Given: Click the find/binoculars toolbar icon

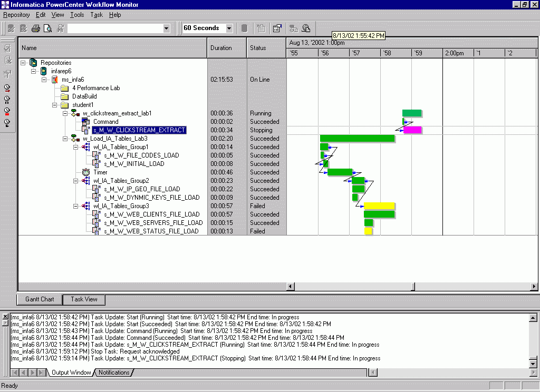Looking at the screenshot, I should 60,28.
